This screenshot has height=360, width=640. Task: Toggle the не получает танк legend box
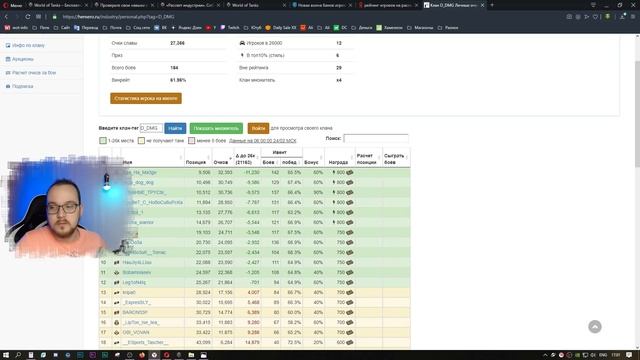(141, 140)
